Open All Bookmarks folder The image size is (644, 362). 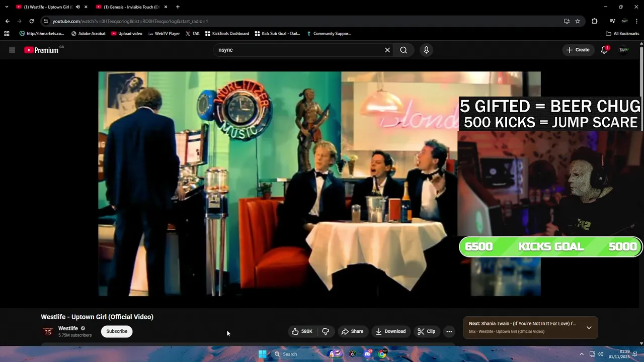[x=622, y=34]
